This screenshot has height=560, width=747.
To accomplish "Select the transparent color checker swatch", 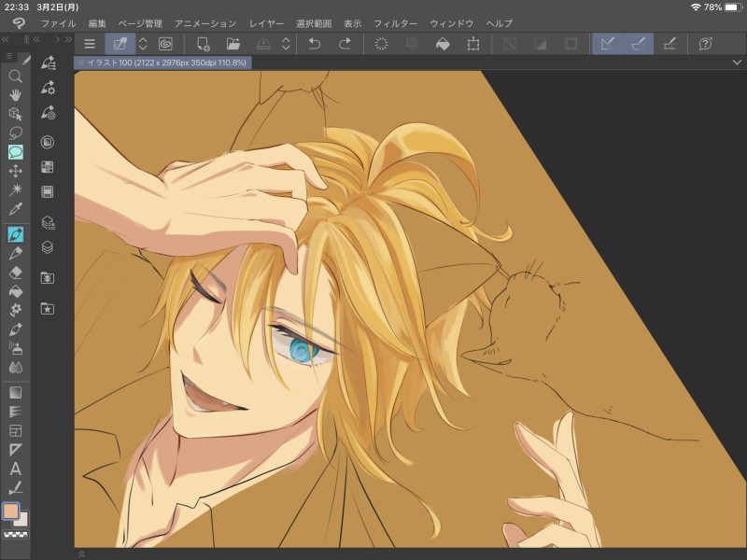I will pos(16,535).
